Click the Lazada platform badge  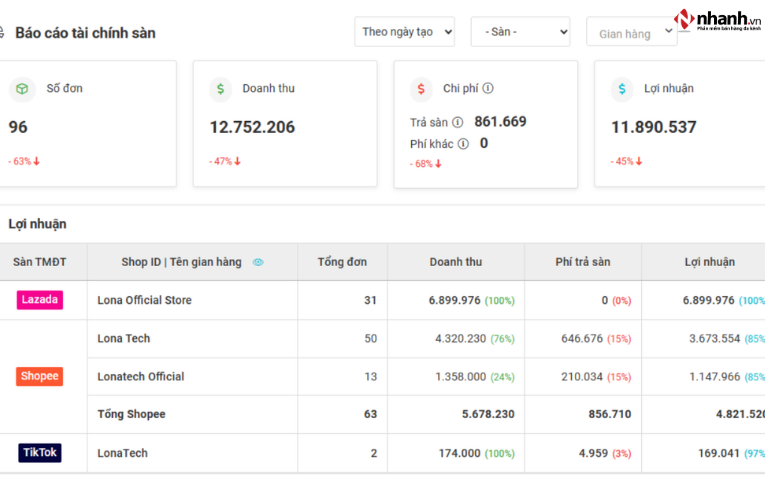[x=40, y=300]
